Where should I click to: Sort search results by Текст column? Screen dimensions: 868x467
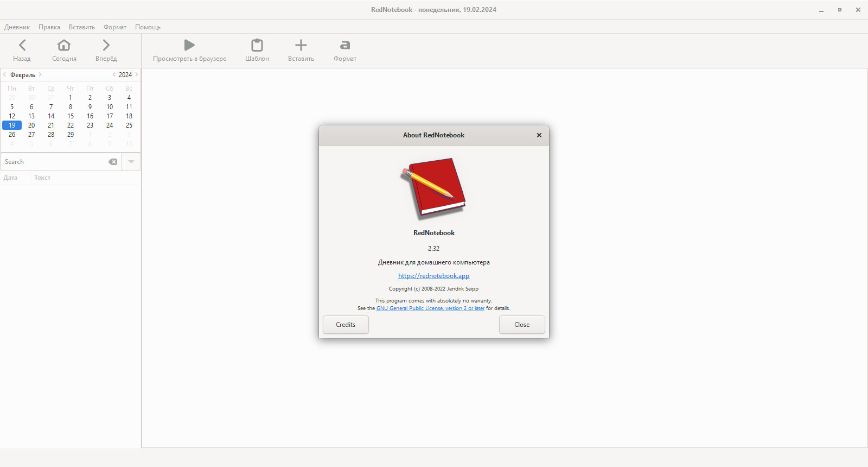pyautogui.click(x=42, y=178)
